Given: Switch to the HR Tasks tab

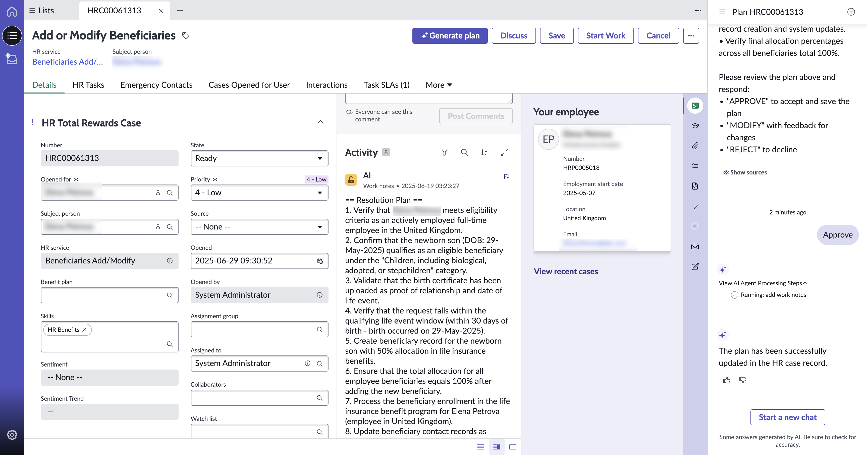Looking at the screenshot, I should (88, 85).
